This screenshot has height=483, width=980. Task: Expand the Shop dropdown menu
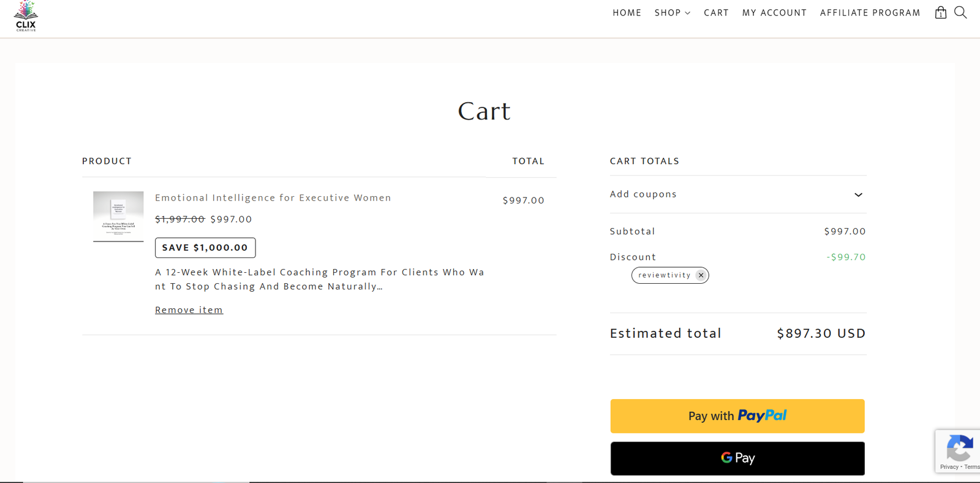click(672, 13)
